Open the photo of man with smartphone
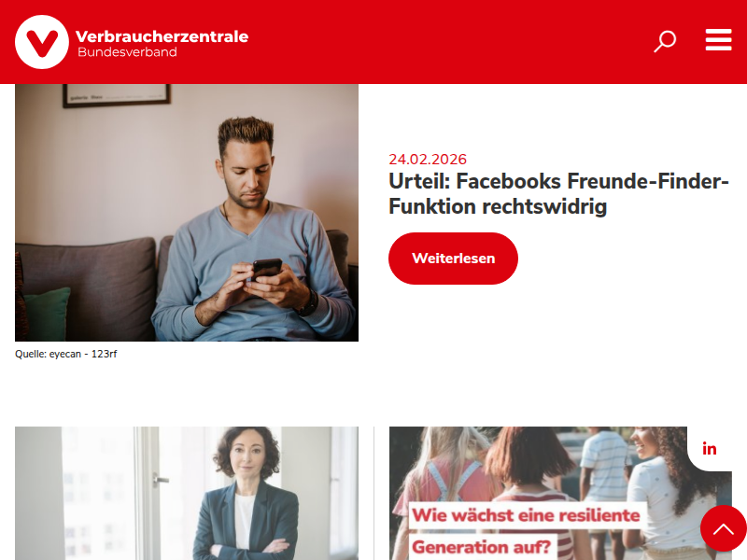747x560 pixels. (187, 213)
